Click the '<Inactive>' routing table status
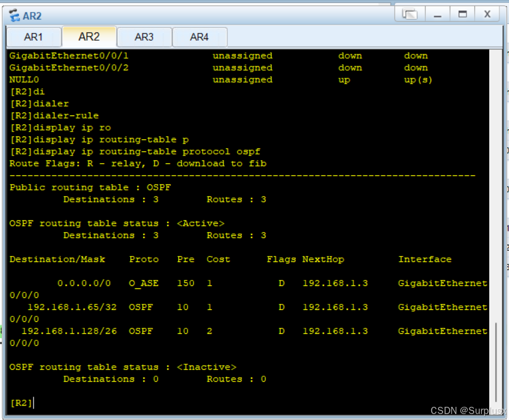509x420 pixels. (206, 367)
